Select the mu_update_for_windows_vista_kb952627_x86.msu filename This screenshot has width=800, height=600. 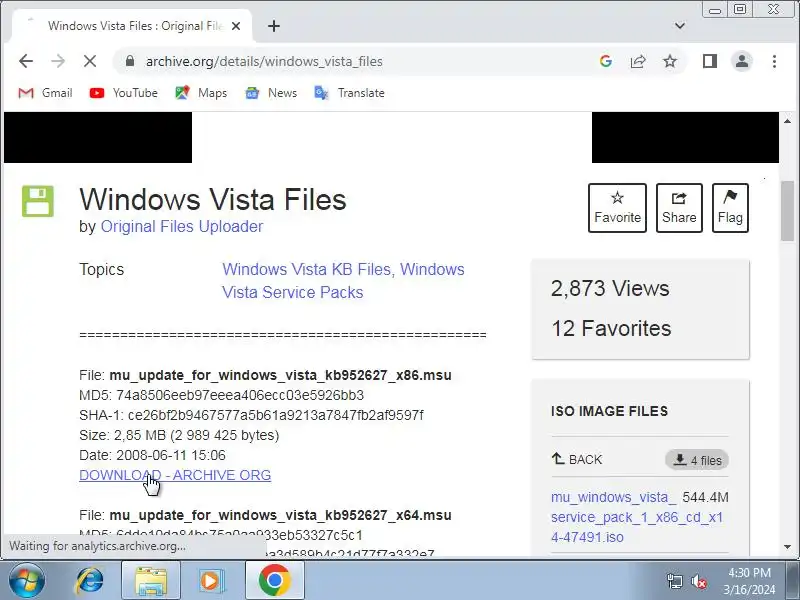pyautogui.click(x=281, y=376)
